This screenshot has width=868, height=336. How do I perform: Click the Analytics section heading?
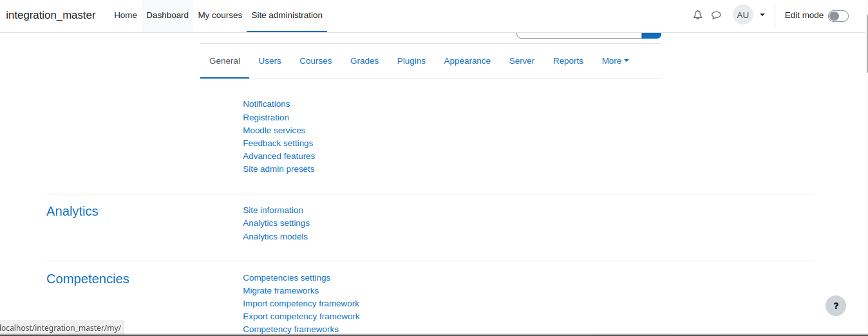72,211
